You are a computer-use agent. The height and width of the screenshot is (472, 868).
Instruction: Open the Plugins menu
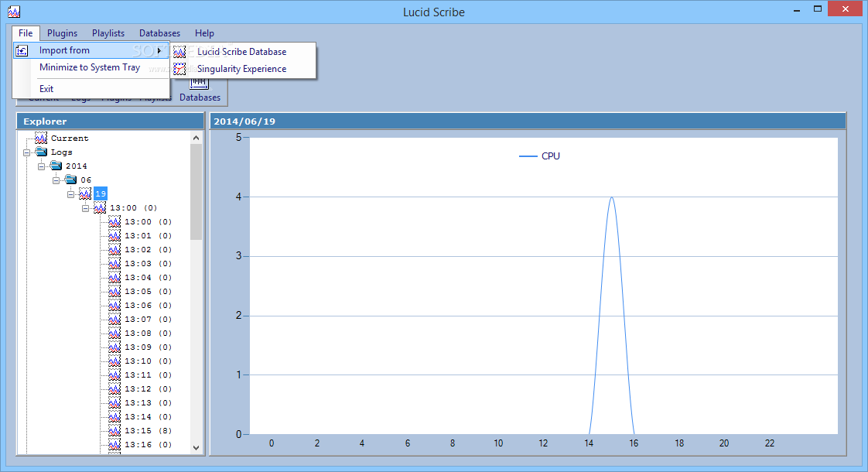tap(62, 33)
